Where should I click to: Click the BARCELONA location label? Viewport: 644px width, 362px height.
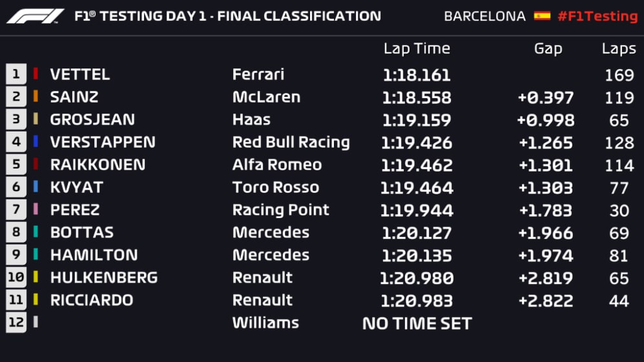point(484,16)
